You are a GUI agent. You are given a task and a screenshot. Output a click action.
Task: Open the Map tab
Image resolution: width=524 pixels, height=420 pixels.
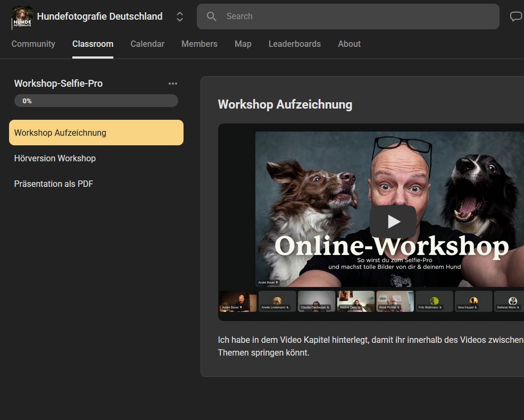tap(243, 44)
